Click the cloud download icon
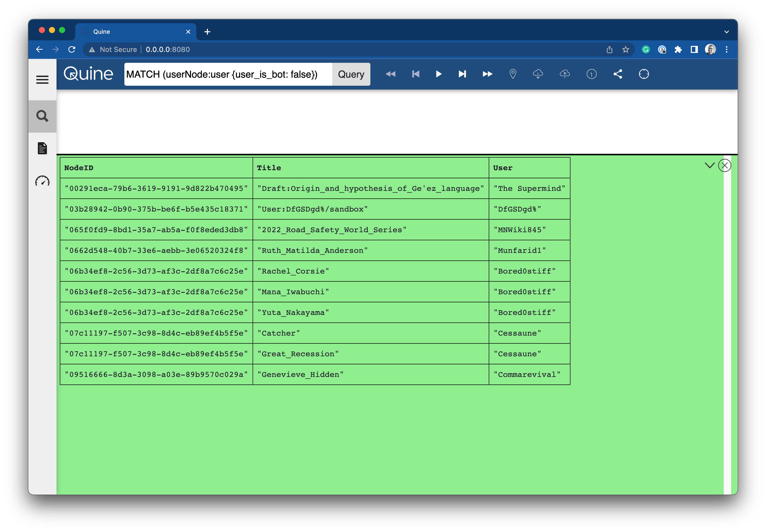This screenshot has width=766, height=532. [538, 74]
